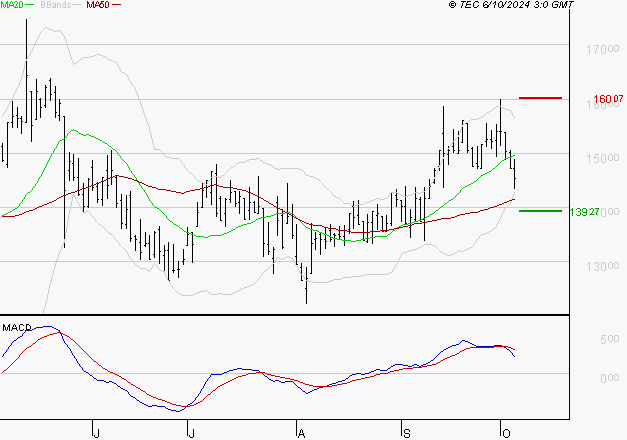Click the MACD 500 axis label
Screen dimensions: 627x440
click(610, 339)
